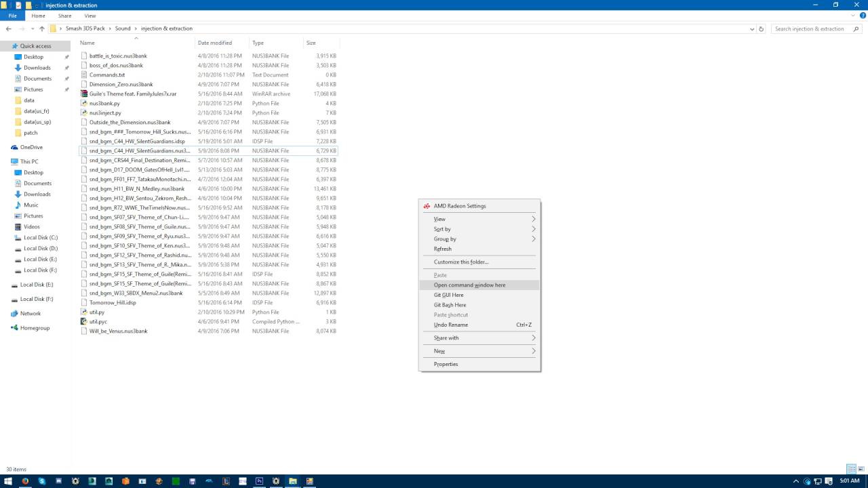Switch to the Home ribbon tab

[x=39, y=16]
